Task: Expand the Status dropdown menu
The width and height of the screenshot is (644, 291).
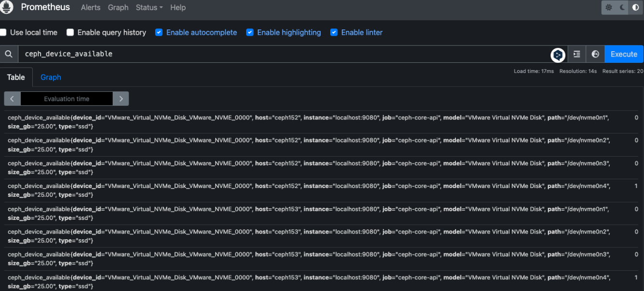Action: 149,8
